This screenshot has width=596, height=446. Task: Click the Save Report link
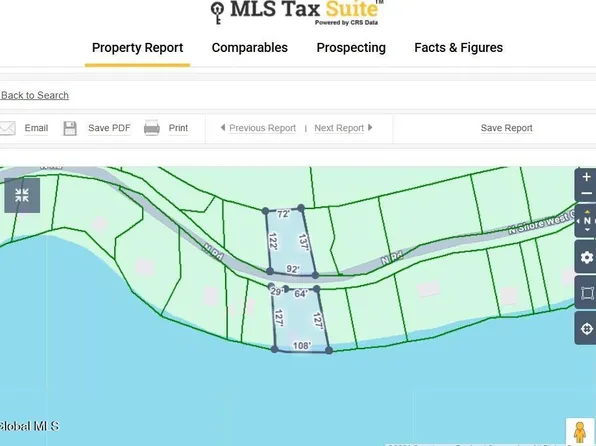coord(506,128)
